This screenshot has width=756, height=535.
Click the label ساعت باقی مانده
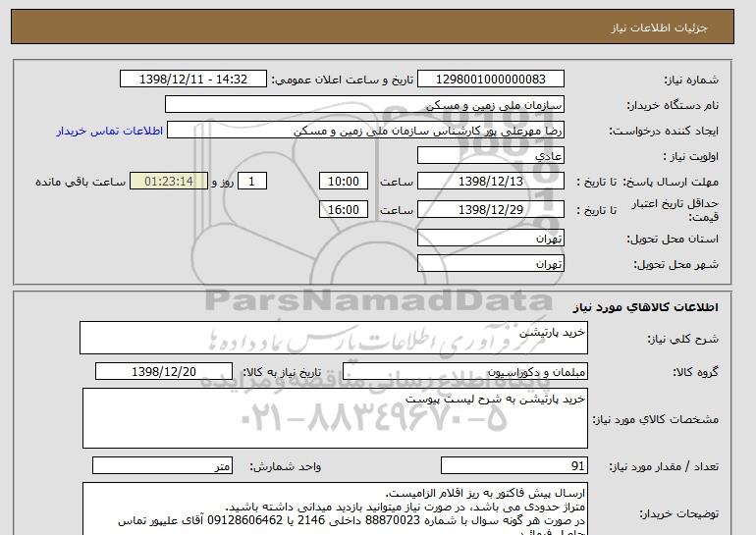(x=81, y=182)
